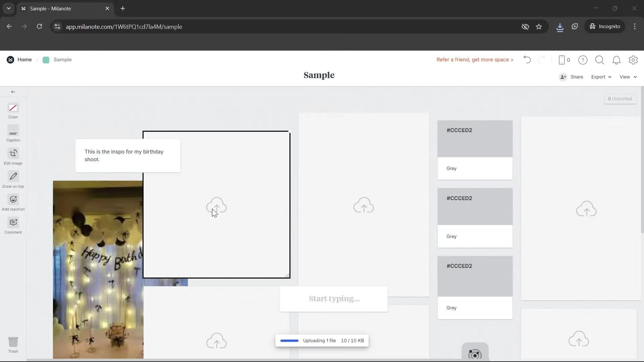Open the Refer a friend link
644x362 pixels.
[475, 60]
